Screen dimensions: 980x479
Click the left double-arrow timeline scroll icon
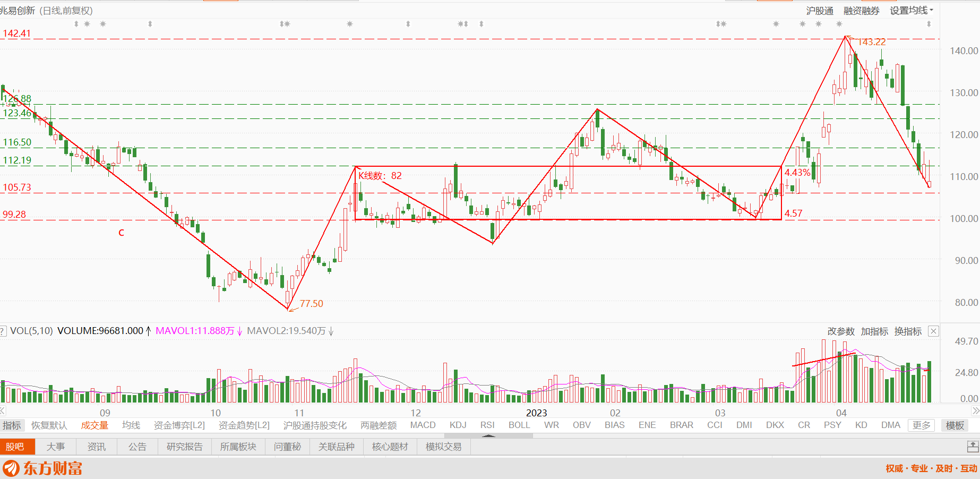[x=3, y=411]
